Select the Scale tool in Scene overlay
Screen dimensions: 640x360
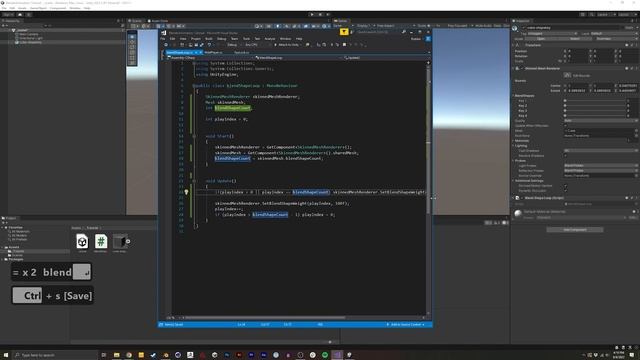point(132,52)
